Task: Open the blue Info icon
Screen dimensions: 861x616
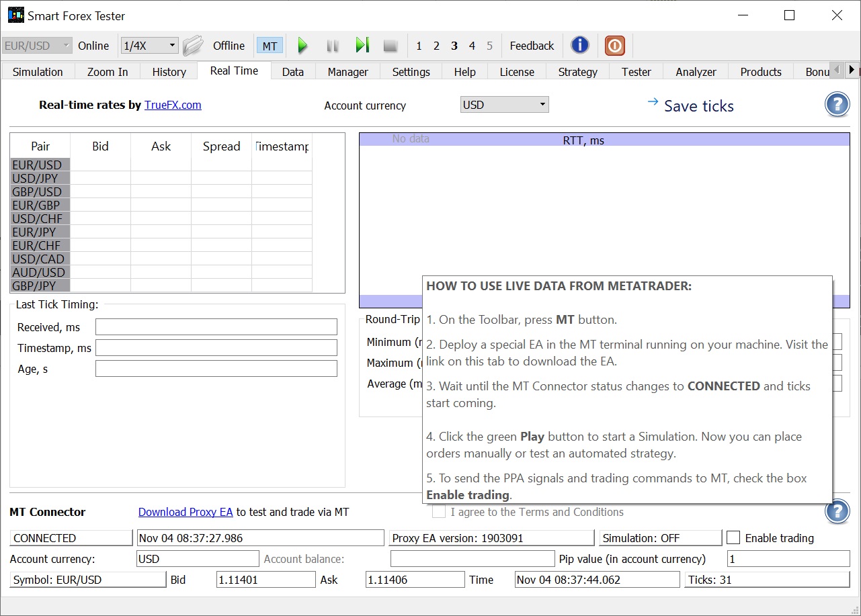Action: click(x=580, y=46)
